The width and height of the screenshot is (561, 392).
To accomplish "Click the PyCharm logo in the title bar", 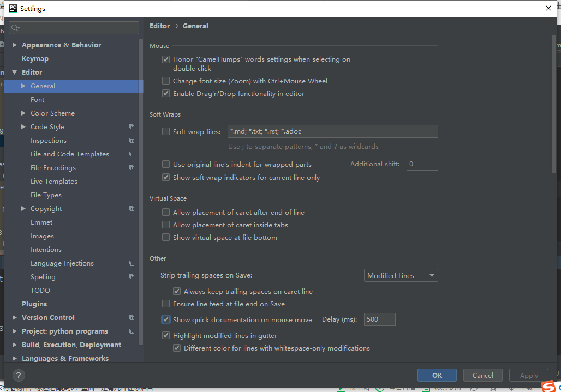I will (x=13, y=8).
